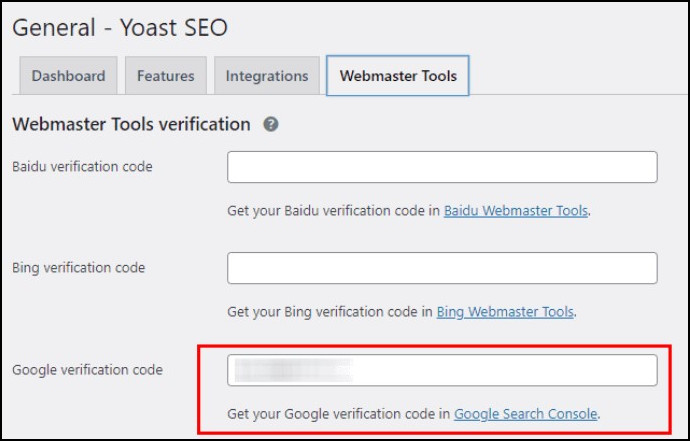Switch to the Features tab
The height and width of the screenshot is (441, 690).
pyautogui.click(x=166, y=75)
